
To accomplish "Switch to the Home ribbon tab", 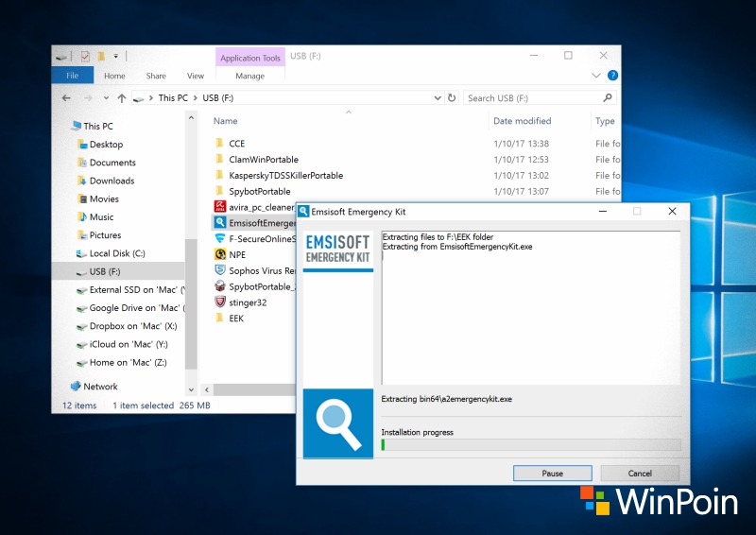I will pyautogui.click(x=114, y=76).
